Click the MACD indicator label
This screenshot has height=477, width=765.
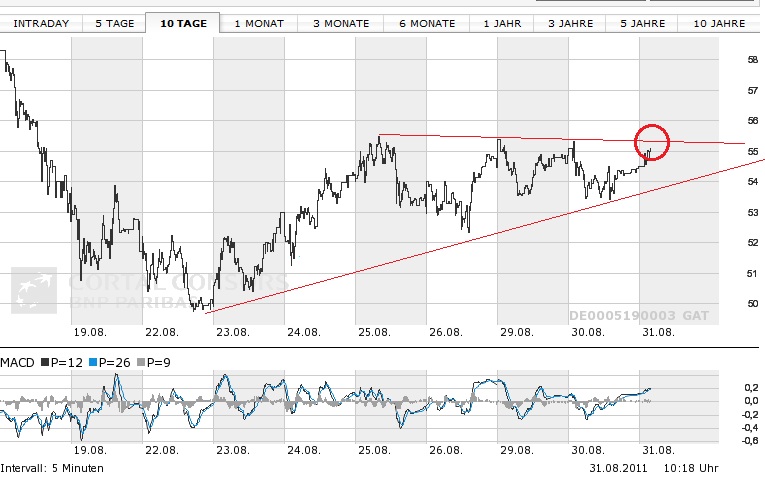tap(20, 360)
